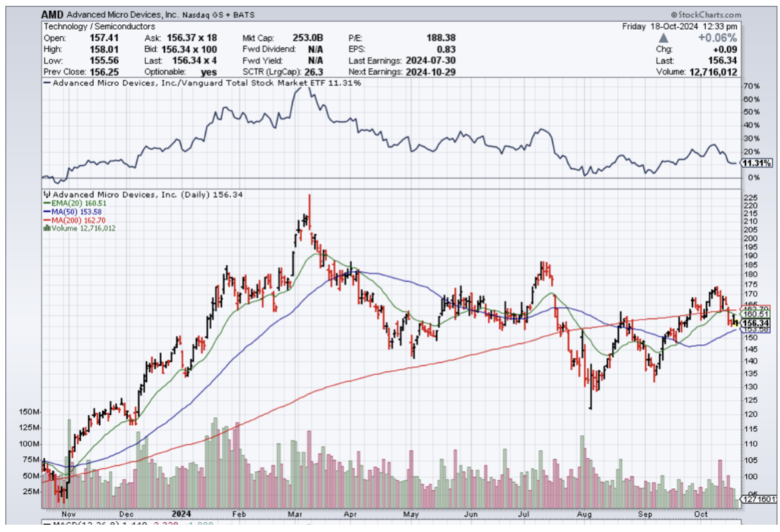
Task: Click the green EMA(20) 160.51 legend entry
Action: [x=75, y=203]
